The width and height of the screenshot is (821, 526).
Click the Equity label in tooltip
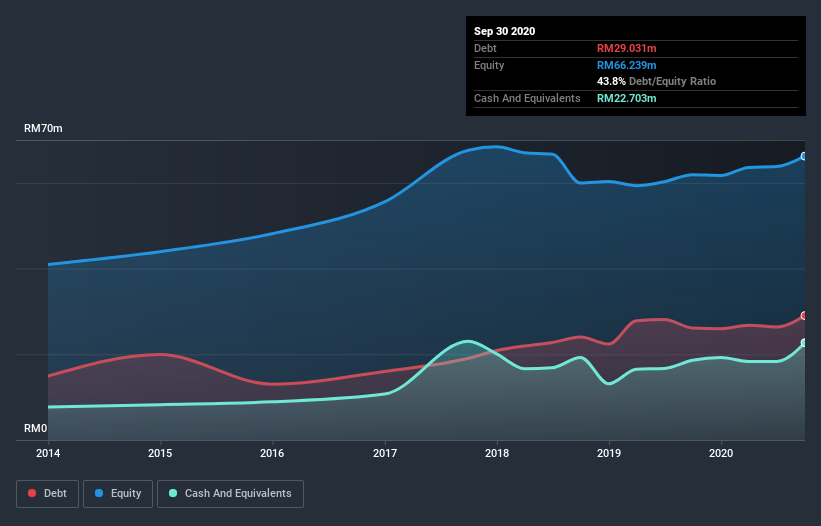pos(489,65)
